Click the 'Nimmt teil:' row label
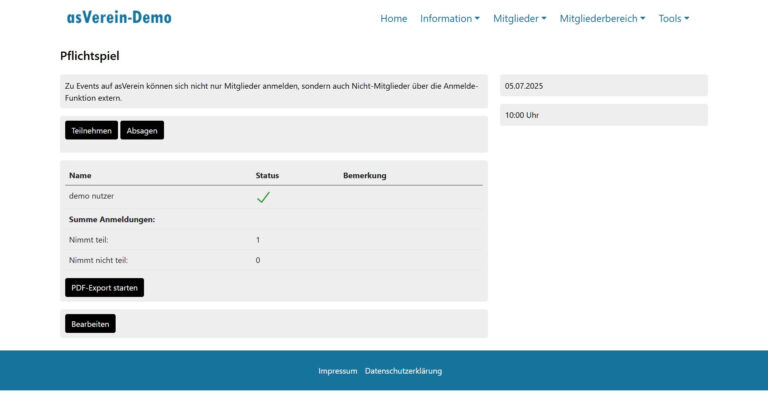Screen dimensions: 768x396 (89, 240)
